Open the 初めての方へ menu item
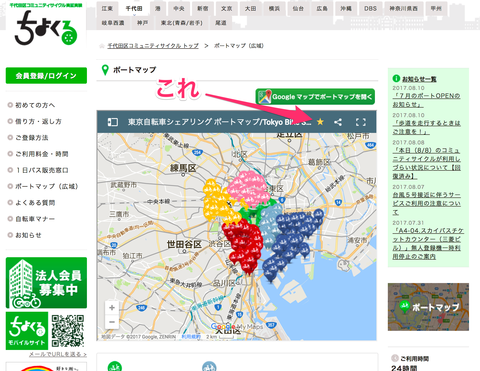 35,105
